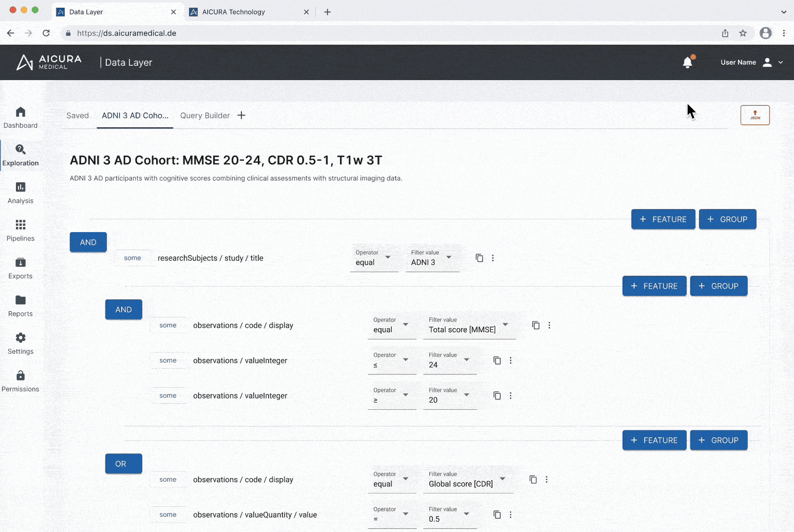Open Operator dropdown on Total score [MMSE] row

[392, 326]
